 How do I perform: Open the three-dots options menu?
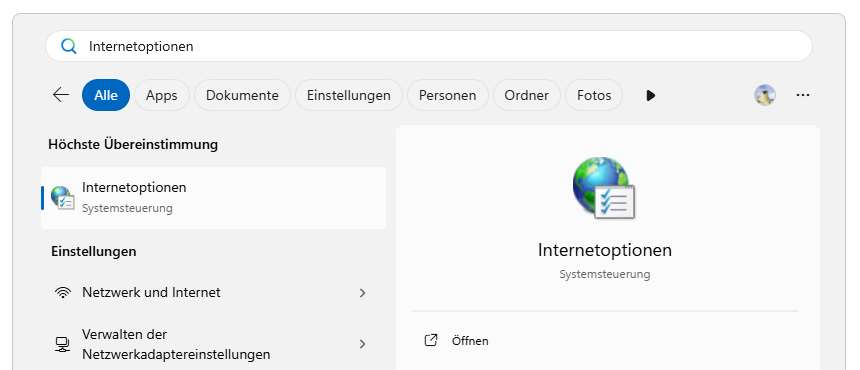[803, 95]
